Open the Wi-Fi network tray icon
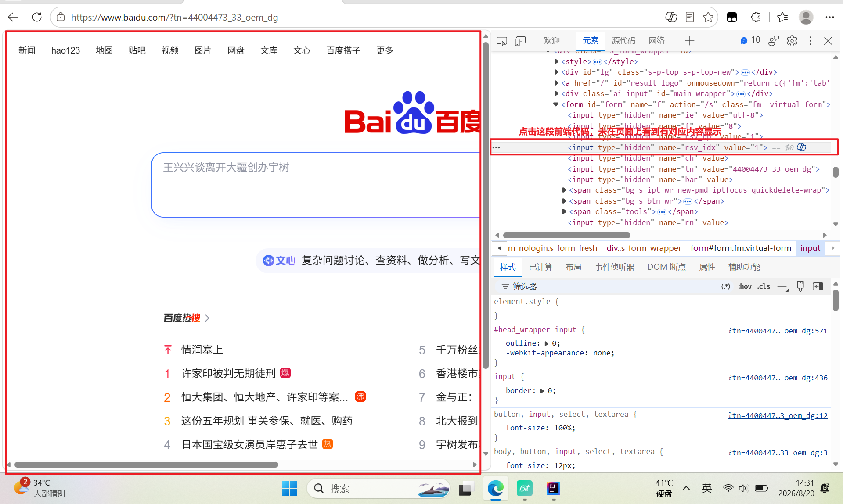The image size is (843, 504). [728, 488]
